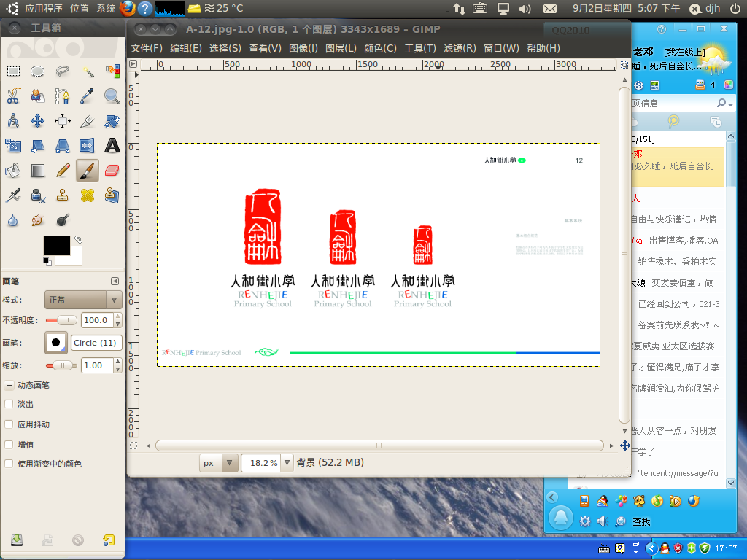Click the 不透明度 opacity slider

pos(61,321)
